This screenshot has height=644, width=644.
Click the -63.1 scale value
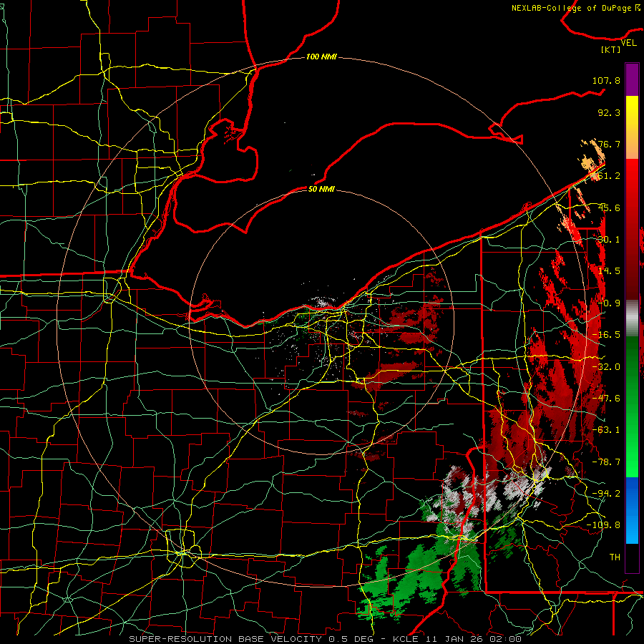point(606,430)
